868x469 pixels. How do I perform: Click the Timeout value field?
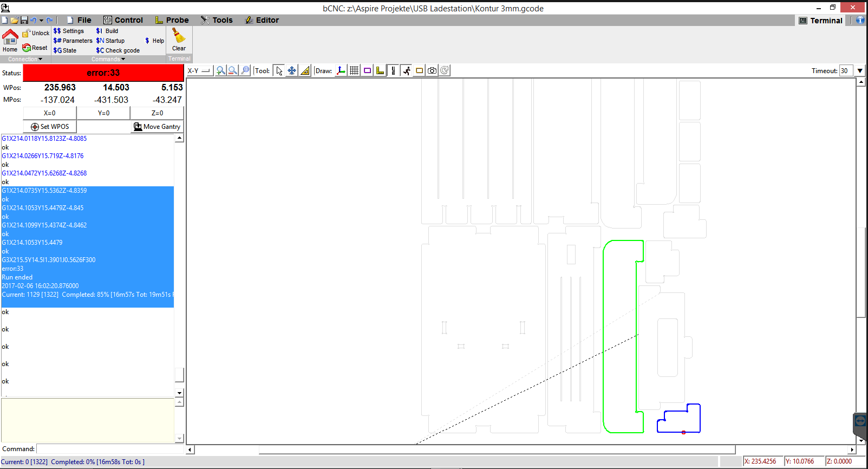pyautogui.click(x=846, y=71)
